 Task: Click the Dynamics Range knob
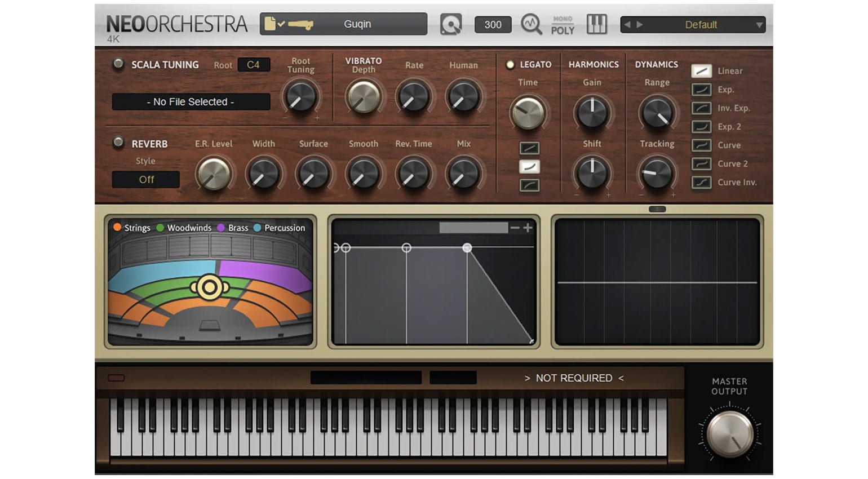[x=657, y=113]
